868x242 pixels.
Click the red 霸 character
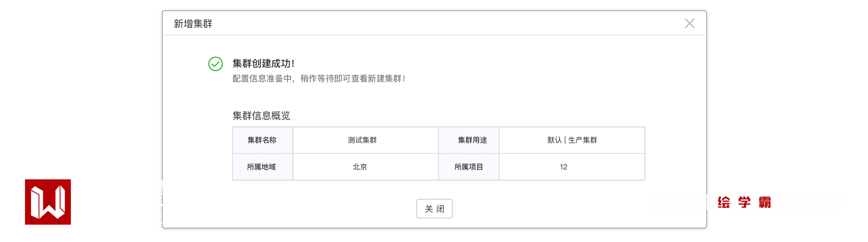coord(764,202)
